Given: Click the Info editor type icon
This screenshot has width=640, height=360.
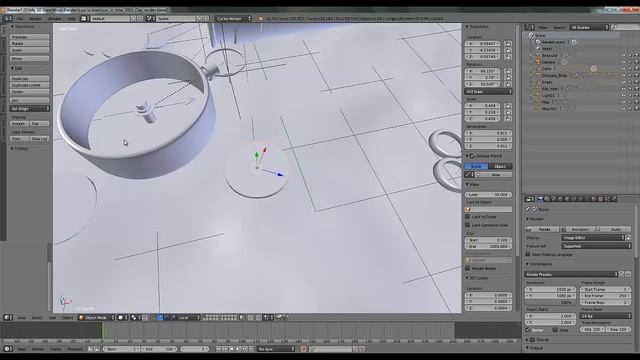Looking at the screenshot, I should [x=8, y=19].
